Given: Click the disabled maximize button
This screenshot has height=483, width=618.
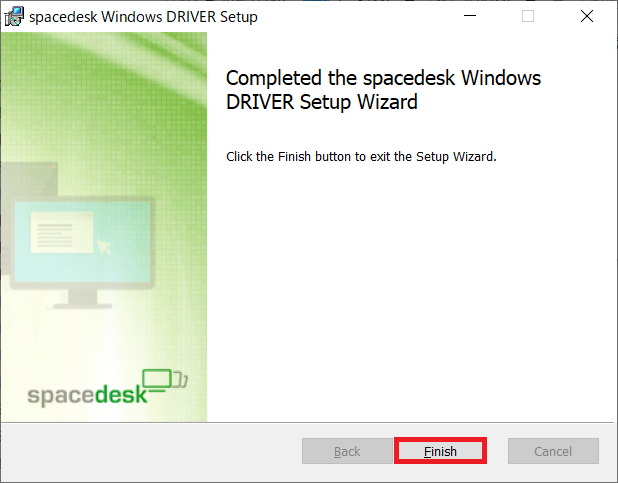Looking at the screenshot, I should pos(528,16).
